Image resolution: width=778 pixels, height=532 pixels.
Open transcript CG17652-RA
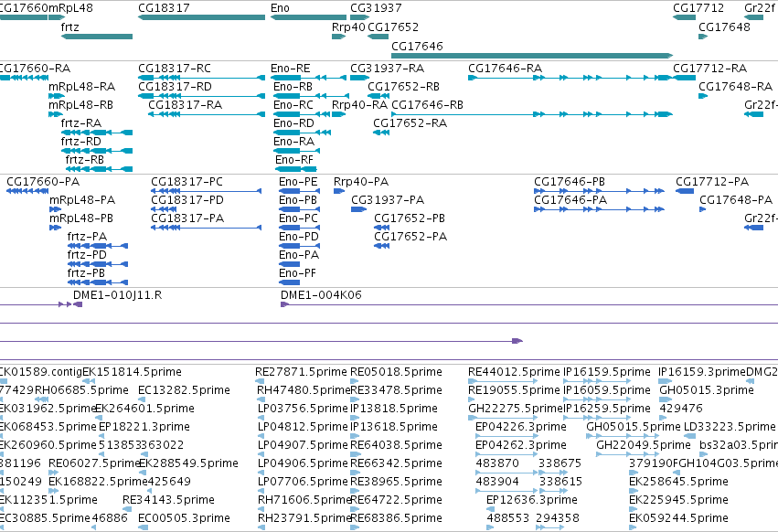coord(410,123)
